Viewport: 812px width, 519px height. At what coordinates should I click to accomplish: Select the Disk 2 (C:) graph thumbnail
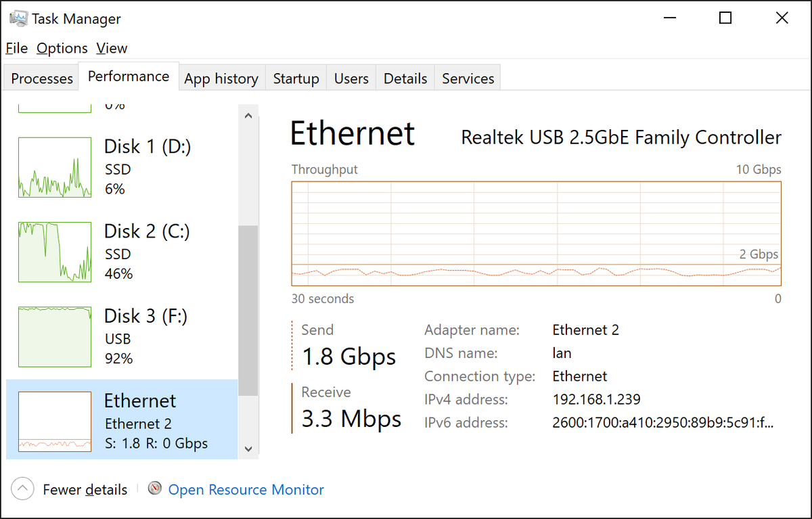(55, 252)
